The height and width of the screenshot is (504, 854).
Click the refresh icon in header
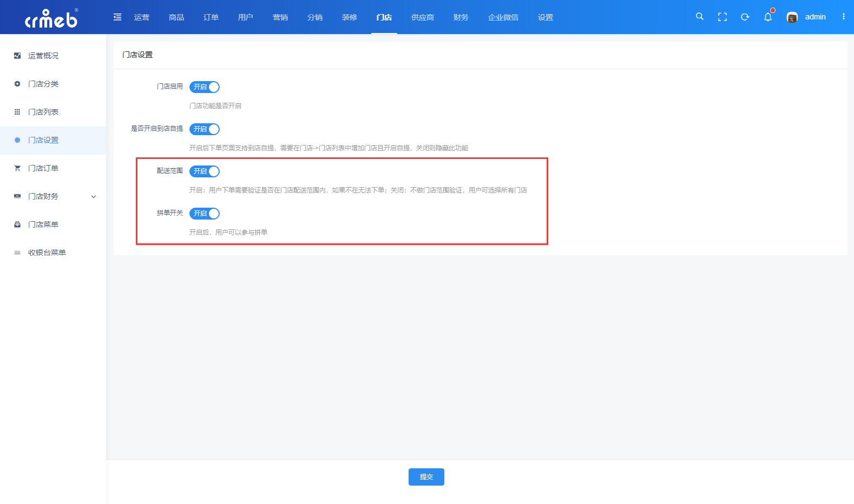point(745,17)
